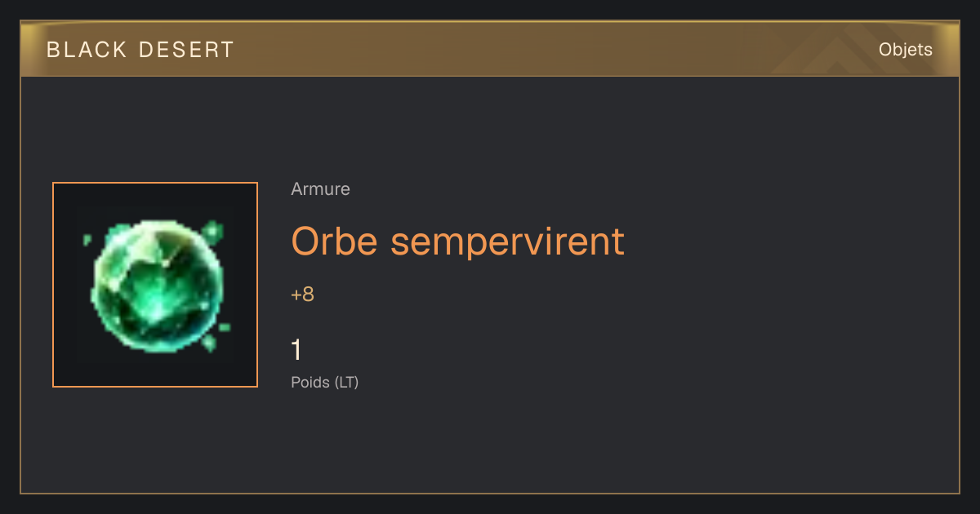Screen dimensions: 980x514
Task: Open the Objets section link
Action: (905, 50)
